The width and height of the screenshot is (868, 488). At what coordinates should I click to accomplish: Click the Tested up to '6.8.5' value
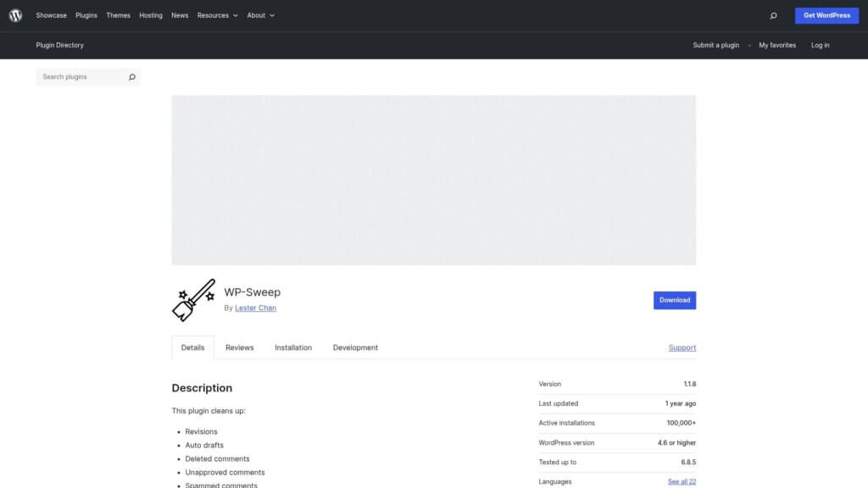coord(688,462)
